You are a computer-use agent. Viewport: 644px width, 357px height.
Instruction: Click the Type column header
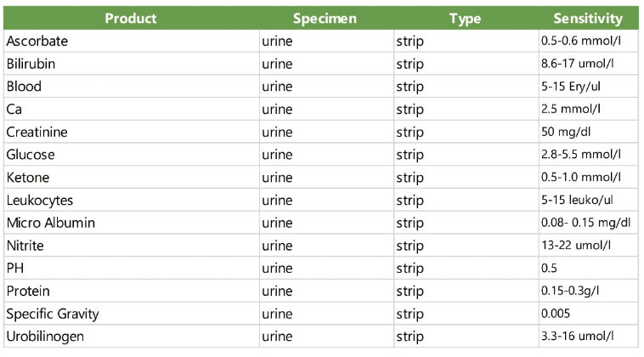coord(466,18)
